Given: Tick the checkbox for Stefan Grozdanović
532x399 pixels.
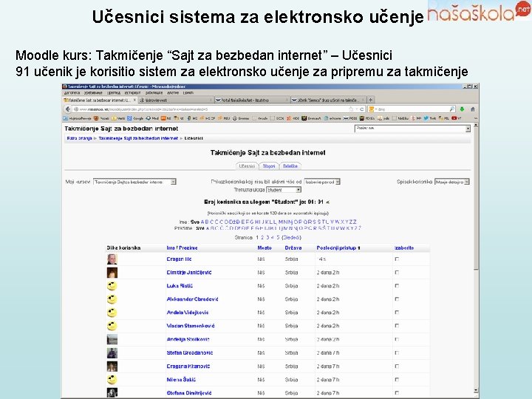Looking at the screenshot, I should 397,353.
